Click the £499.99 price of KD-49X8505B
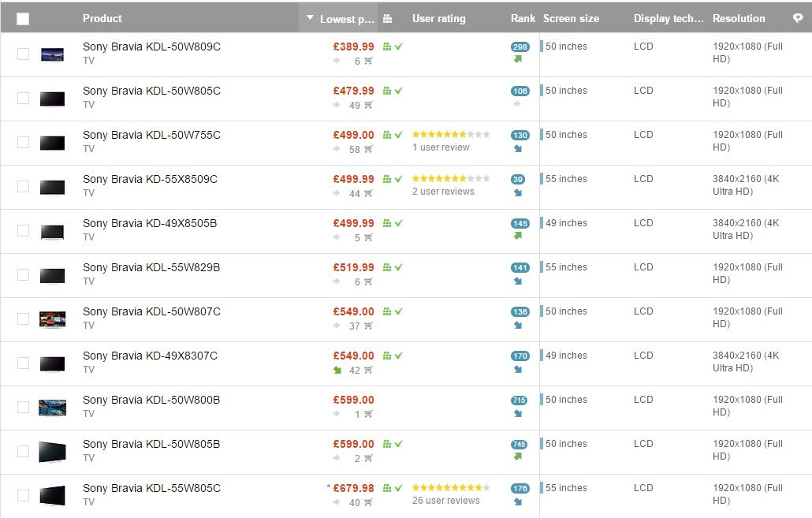812x518 pixels. pyautogui.click(x=353, y=223)
